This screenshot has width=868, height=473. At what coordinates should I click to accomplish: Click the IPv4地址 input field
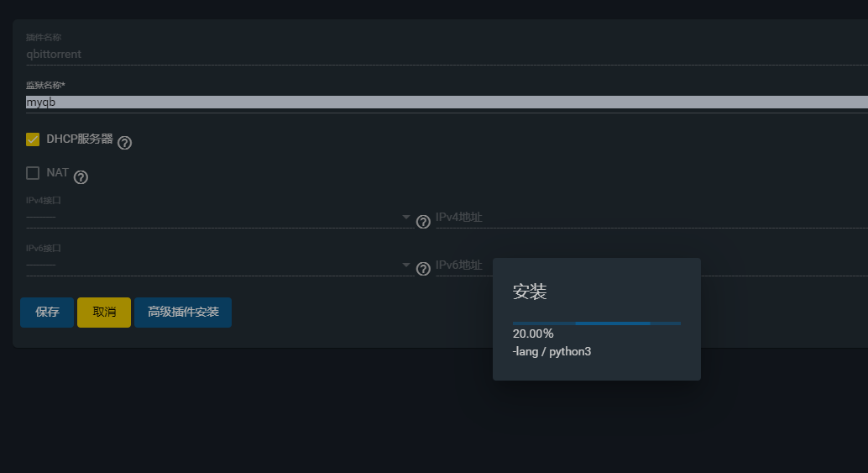pyautogui.click(x=651, y=217)
